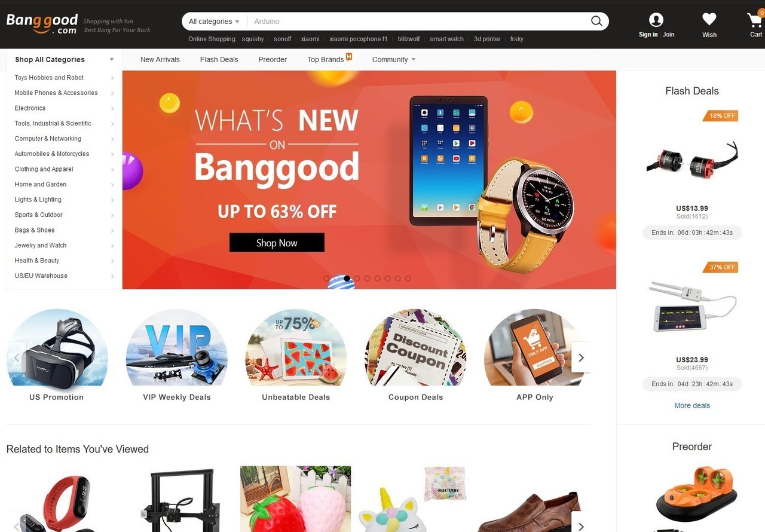765x532 pixels.
Task: Select the first banner carousel dot
Action: pyautogui.click(x=326, y=279)
